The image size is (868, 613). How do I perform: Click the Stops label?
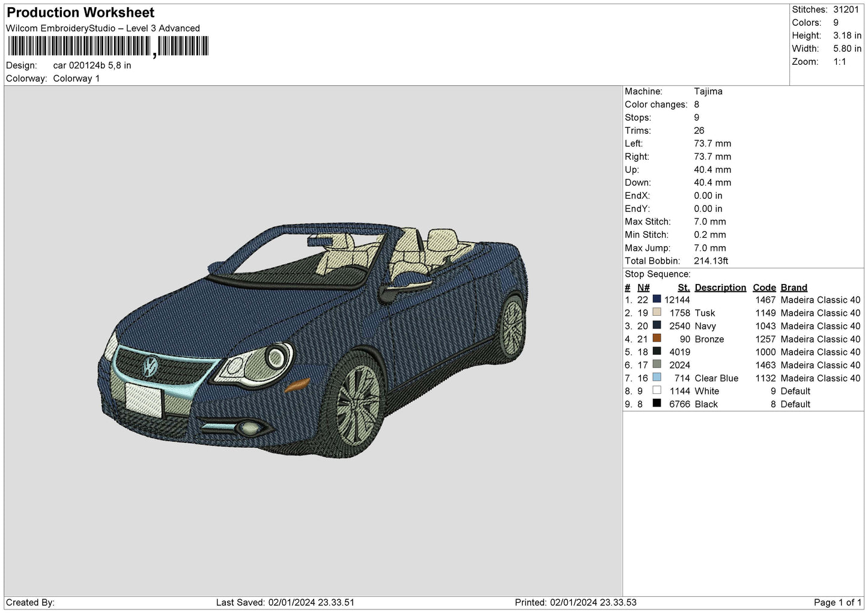638,118
